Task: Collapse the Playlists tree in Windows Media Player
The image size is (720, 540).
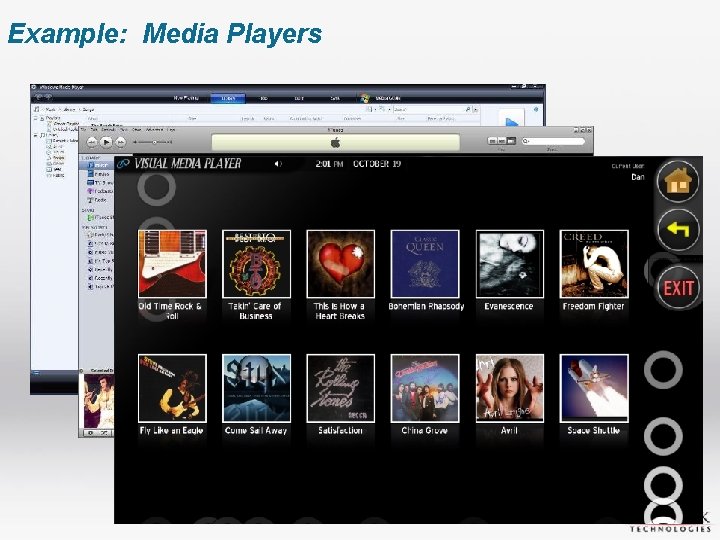Action: 36,118
